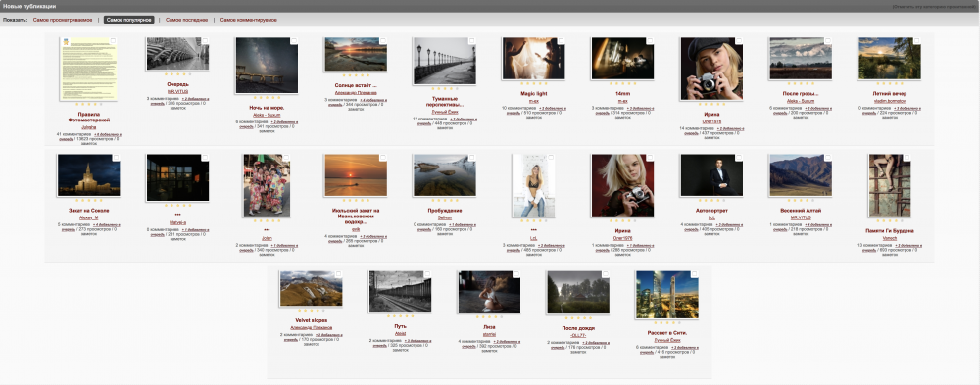
Task: Open the author link under Лиза
Action: coord(489,334)
